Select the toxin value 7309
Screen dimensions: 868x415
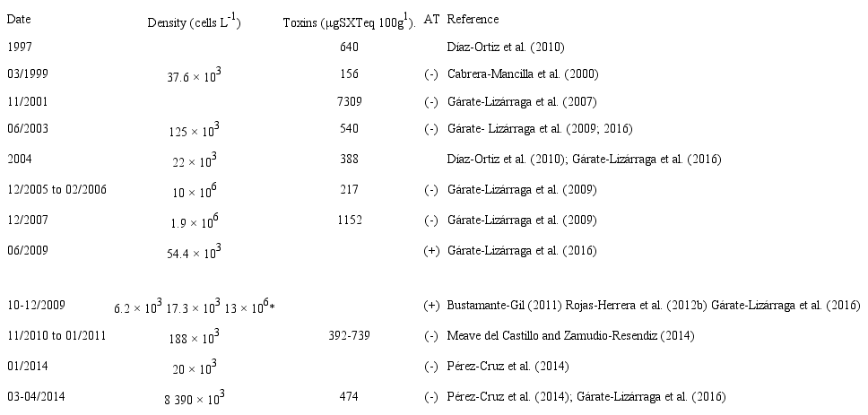[348, 101]
